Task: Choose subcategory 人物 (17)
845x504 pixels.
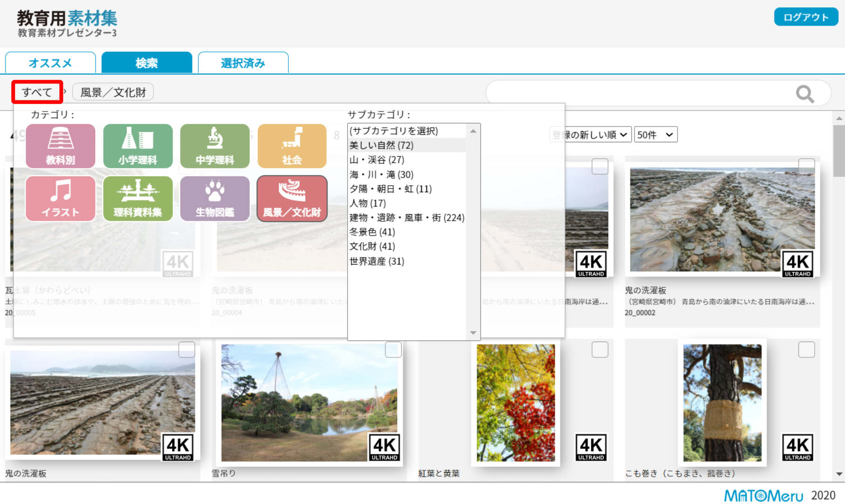Action: point(407,203)
